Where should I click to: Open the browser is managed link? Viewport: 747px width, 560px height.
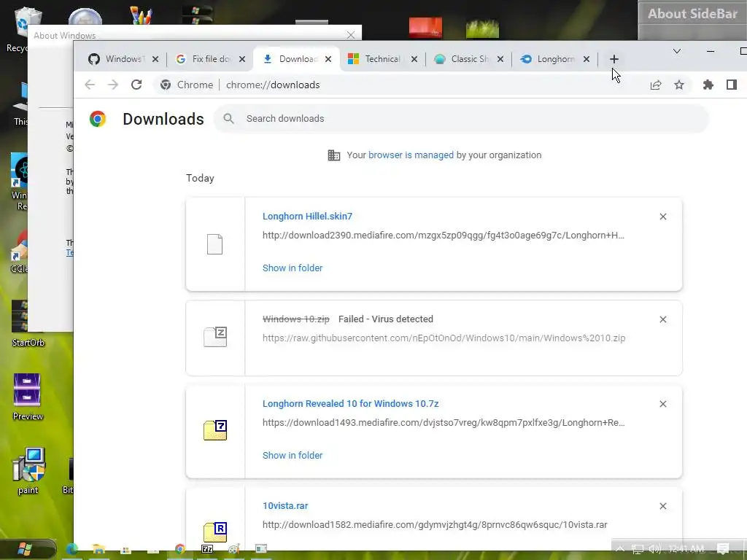[x=411, y=155]
